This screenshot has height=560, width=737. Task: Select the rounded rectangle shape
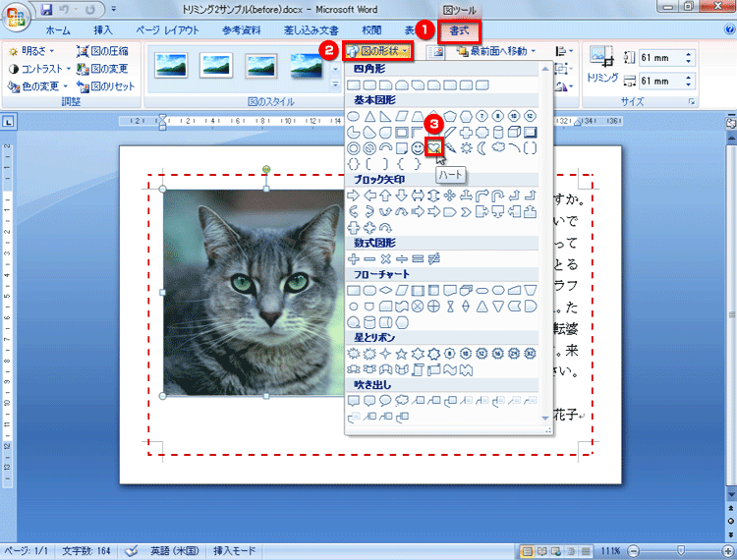[369, 85]
